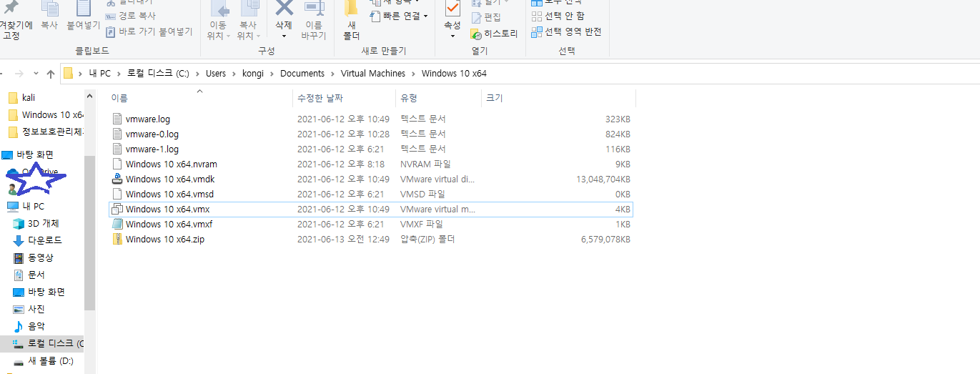Click kongi in the address breadcrumb
The width and height of the screenshot is (980, 374).
253,73
